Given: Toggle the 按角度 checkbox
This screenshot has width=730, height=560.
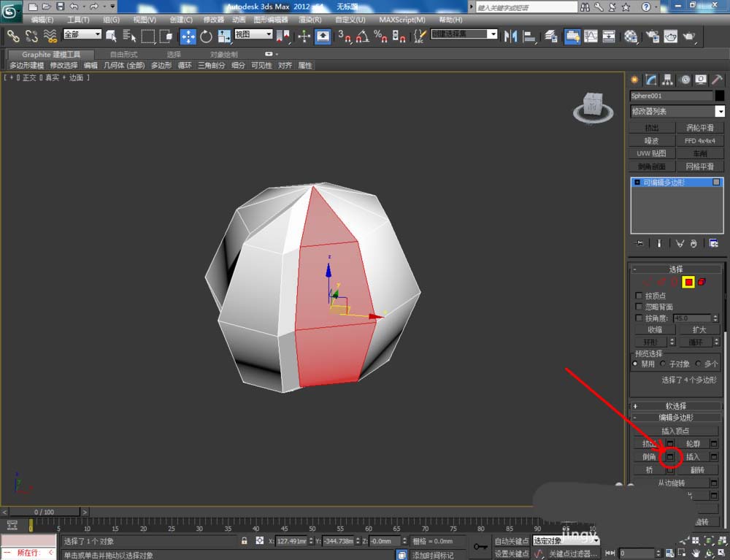Looking at the screenshot, I should click(639, 318).
